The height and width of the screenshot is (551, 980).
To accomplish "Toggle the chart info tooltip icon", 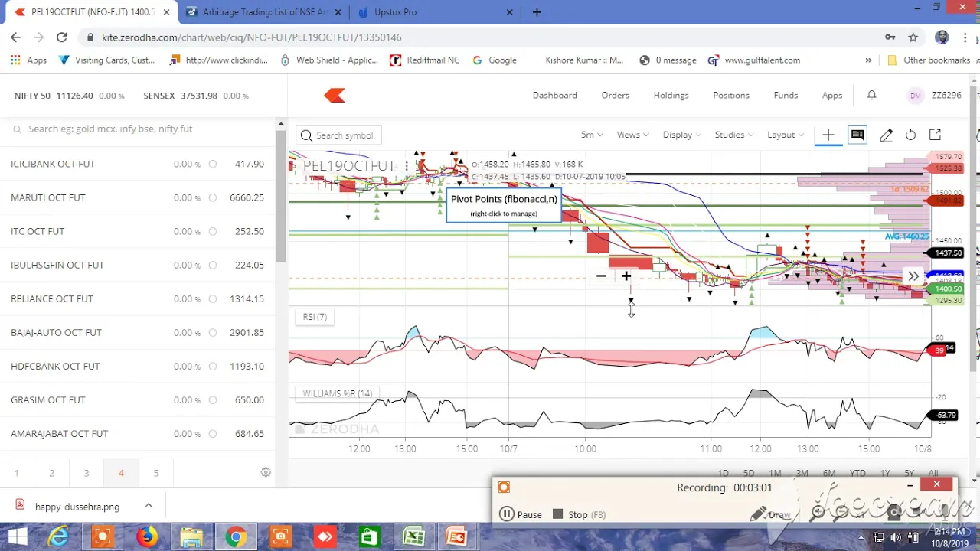I will click(x=857, y=135).
